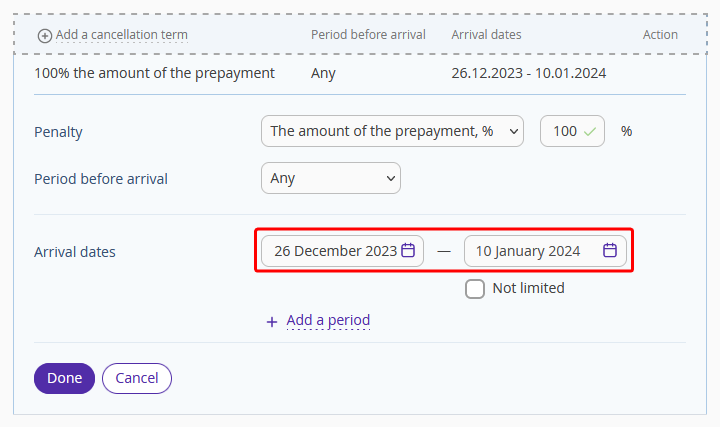720x427 pixels.
Task: Click the plus circle icon for adding cancellation term
Action: click(45, 36)
